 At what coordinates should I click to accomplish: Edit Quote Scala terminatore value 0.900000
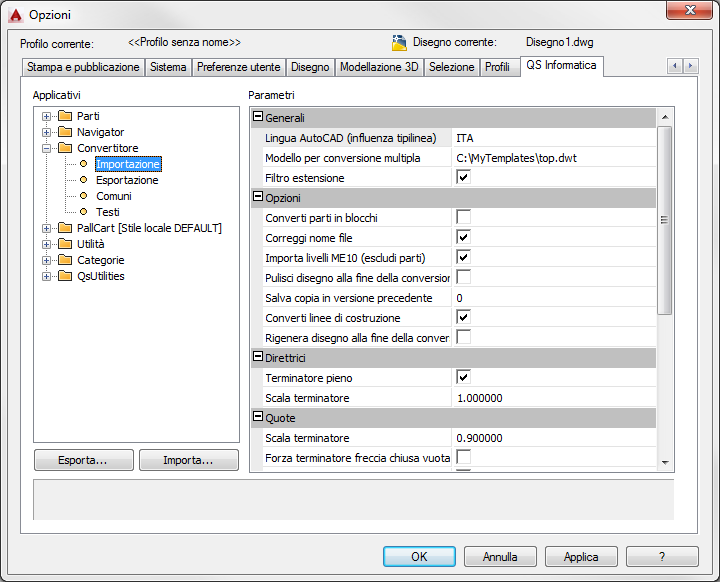coord(554,438)
